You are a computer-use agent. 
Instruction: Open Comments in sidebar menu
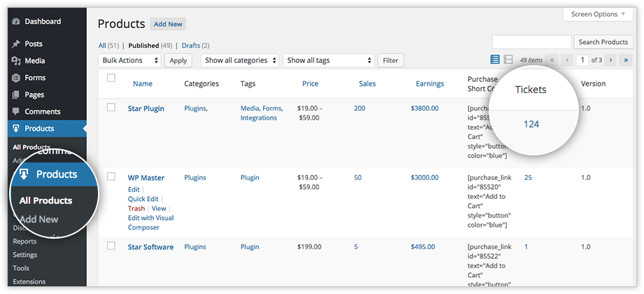pos(42,111)
